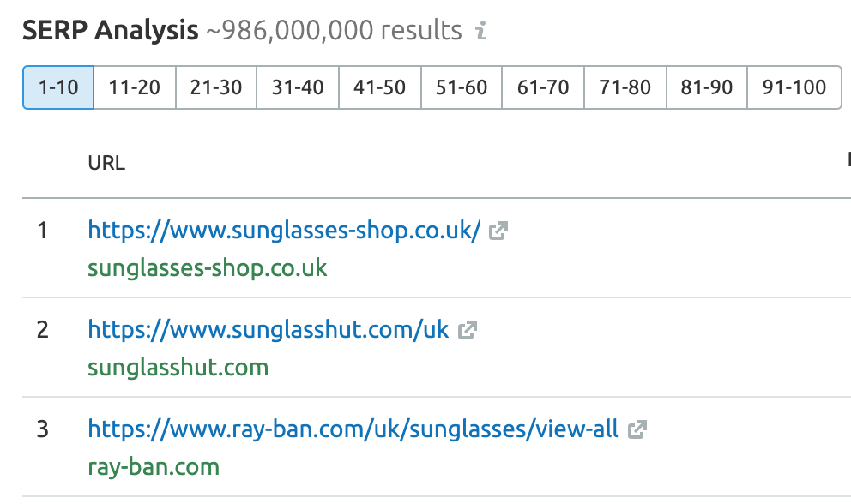Jump to the 91-100 results tab
The width and height of the screenshot is (851, 504).
pos(794,87)
